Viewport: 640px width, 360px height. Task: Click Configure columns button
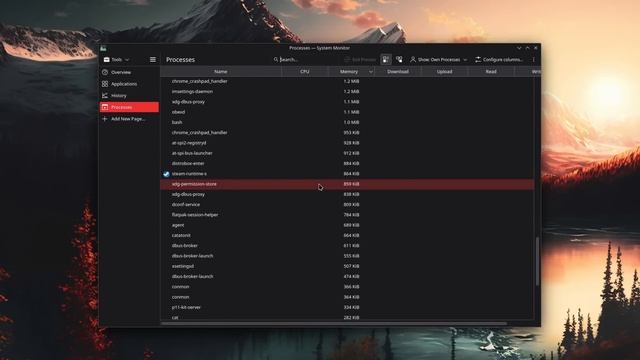[x=499, y=60]
